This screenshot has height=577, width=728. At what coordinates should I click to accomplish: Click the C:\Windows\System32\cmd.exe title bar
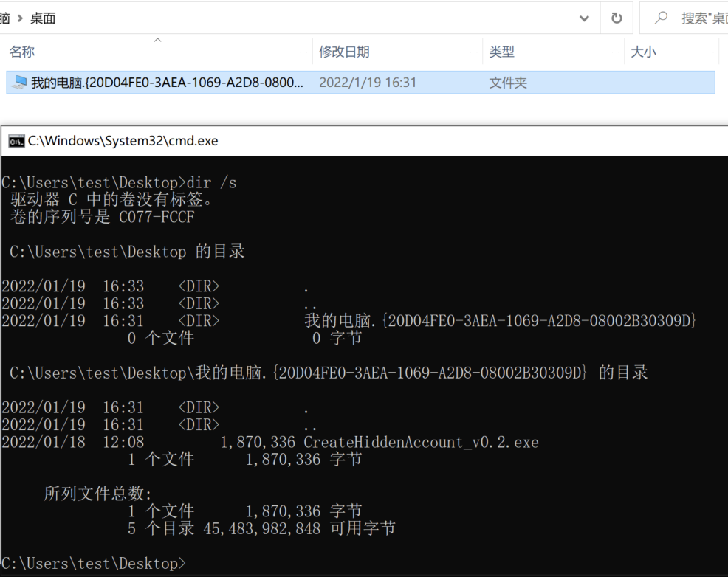(x=365, y=141)
